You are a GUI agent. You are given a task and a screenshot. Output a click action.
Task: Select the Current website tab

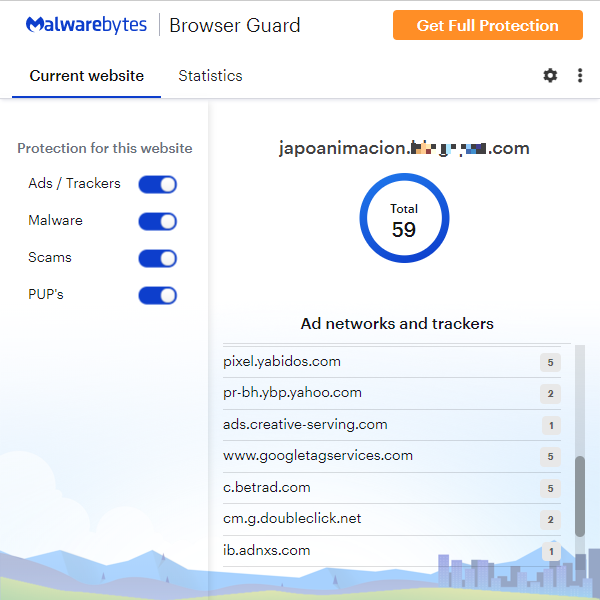pyautogui.click(x=86, y=76)
